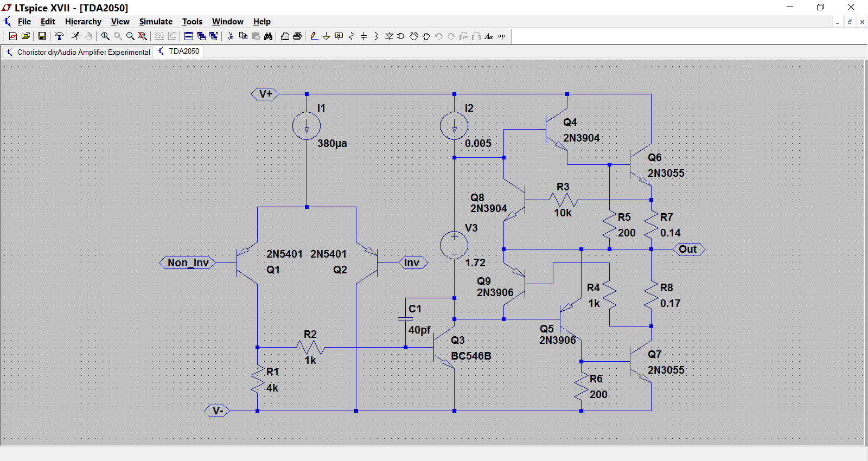Viewport: 868px width, 461px height.
Task: Select current source I2 symbol
Action: point(454,126)
